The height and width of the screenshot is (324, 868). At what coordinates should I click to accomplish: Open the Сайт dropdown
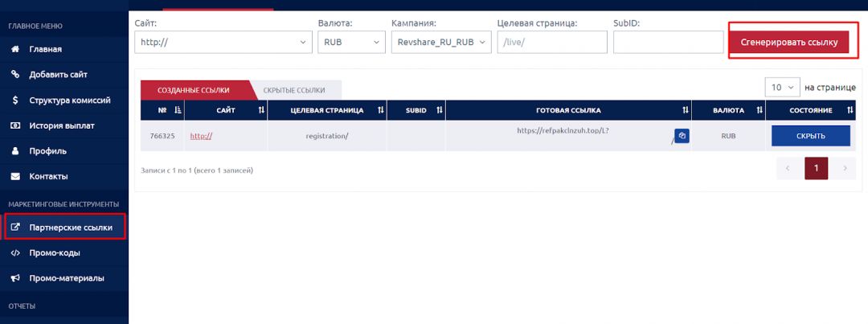(223, 42)
